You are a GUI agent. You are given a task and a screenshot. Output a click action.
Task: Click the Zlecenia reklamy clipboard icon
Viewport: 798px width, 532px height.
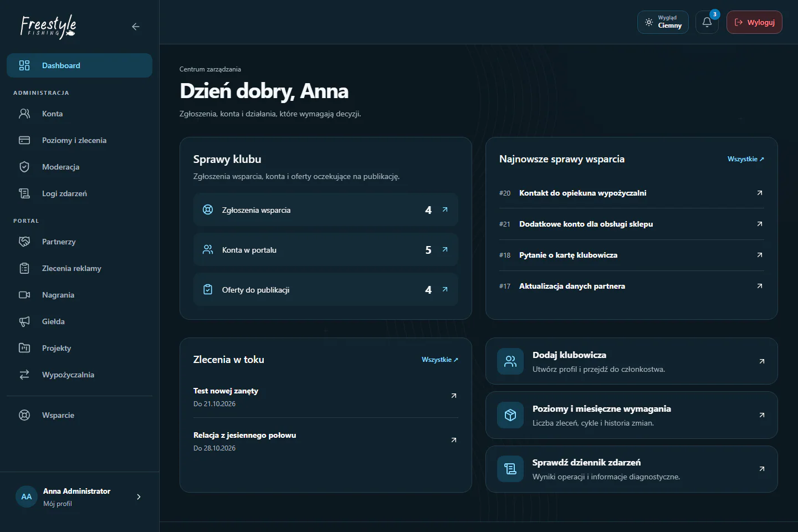[24, 268]
